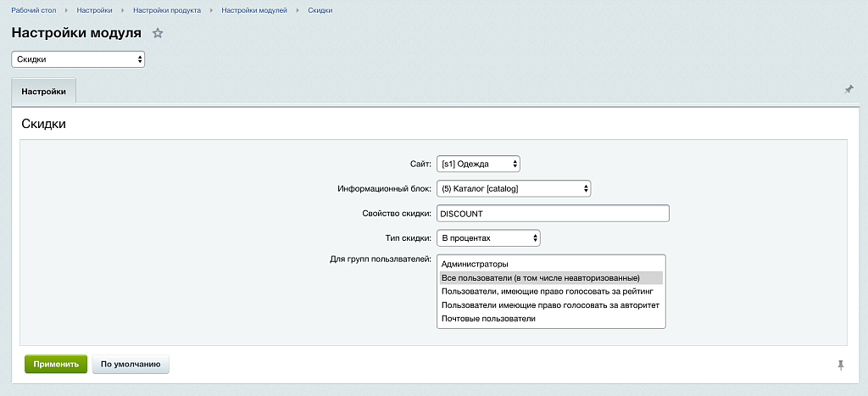Viewport: 868px width, 396px height.
Task: Focus the Свойство скидки text field
Action: click(553, 214)
